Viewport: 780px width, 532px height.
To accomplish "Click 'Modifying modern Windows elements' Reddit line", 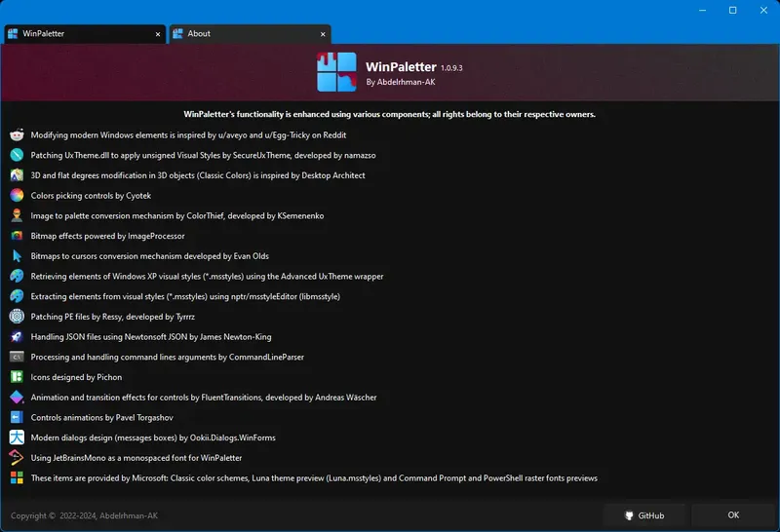I will point(188,134).
